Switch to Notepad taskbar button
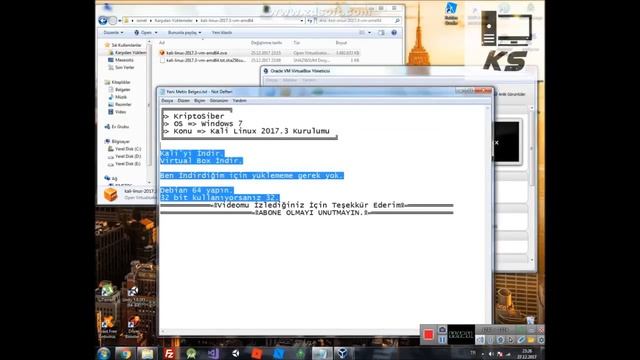Image resolution: width=640 pixels, height=360 pixels. (x=322, y=353)
